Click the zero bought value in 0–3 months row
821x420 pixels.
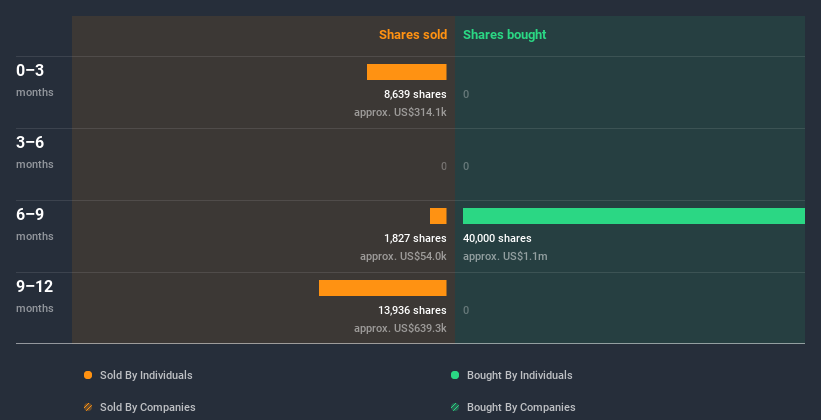[466, 94]
